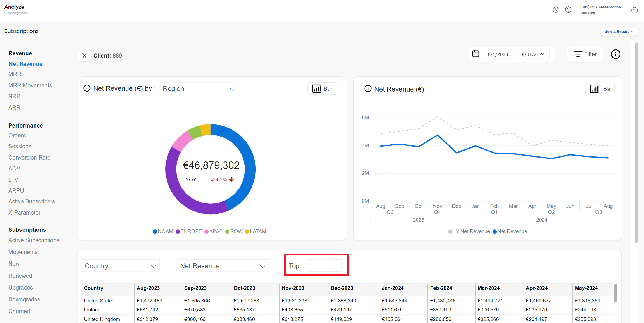Select the Finland row label

coord(92,310)
